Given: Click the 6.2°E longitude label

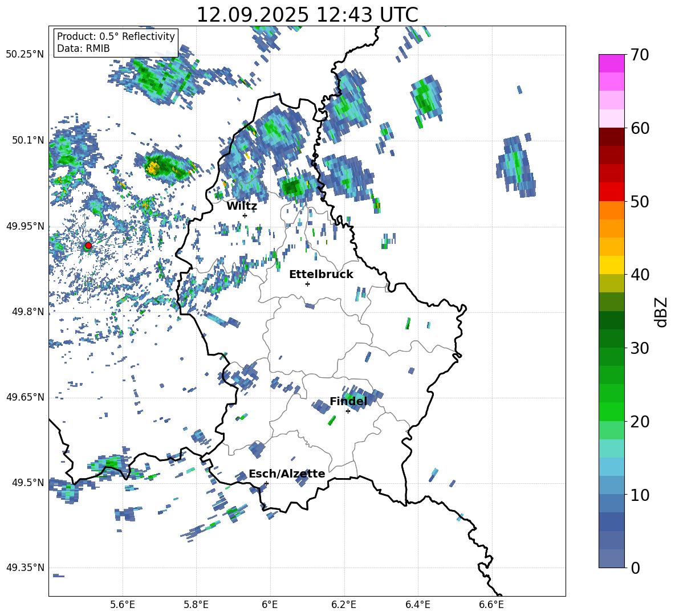Looking at the screenshot, I should (x=344, y=605).
